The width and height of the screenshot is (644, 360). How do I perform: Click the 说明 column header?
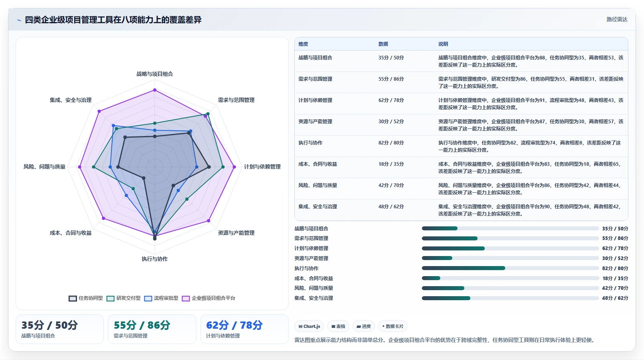click(x=443, y=44)
